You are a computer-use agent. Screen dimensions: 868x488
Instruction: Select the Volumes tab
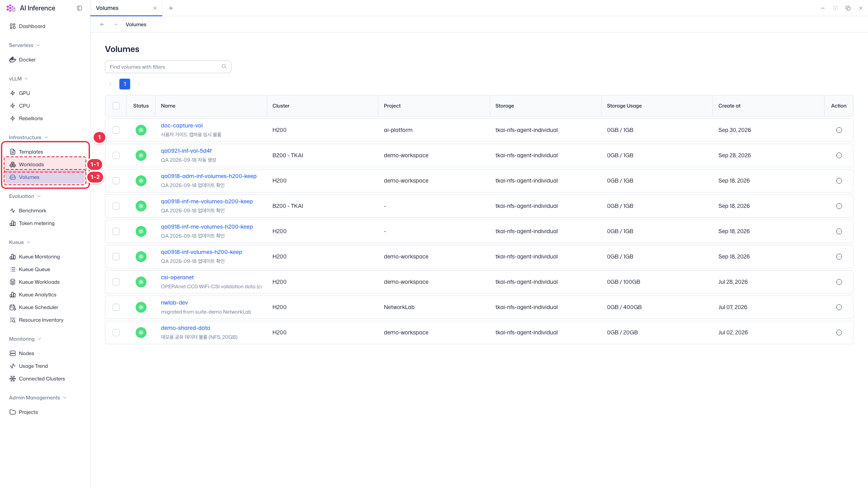pos(126,8)
